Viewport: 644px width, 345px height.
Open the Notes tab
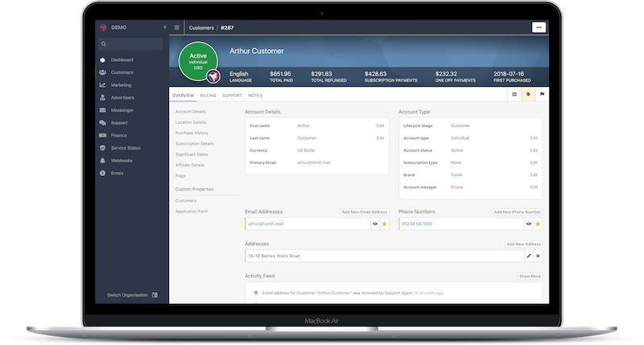click(x=255, y=95)
